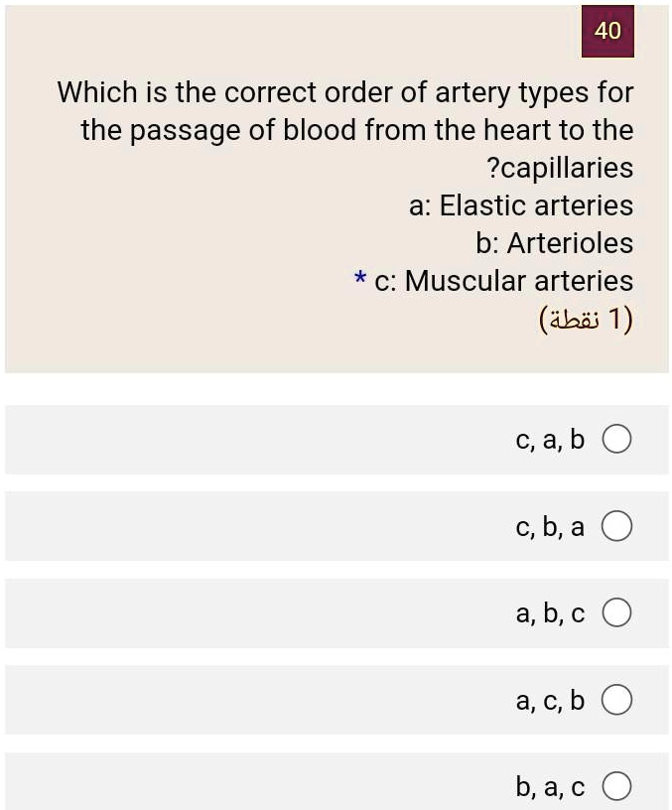The width and height of the screenshot is (672, 810).
Task: Select the "b, a, c" radio button
Action: click(x=617, y=785)
